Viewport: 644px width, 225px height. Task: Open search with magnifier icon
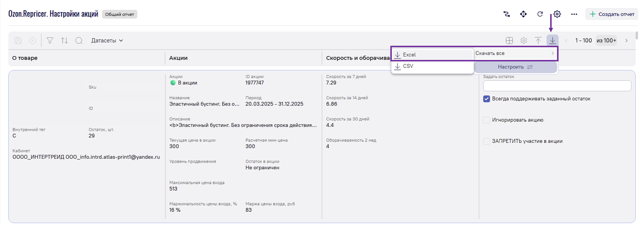[x=79, y=40]
